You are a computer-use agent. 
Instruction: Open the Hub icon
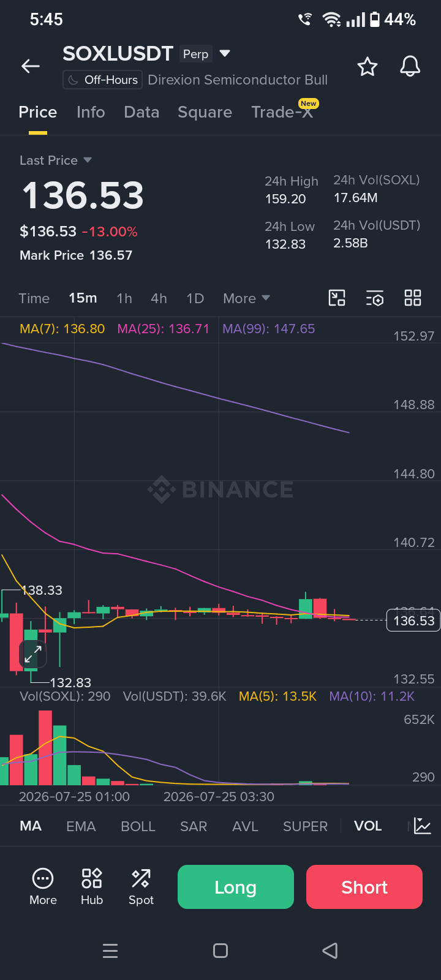tap(92, 887)
